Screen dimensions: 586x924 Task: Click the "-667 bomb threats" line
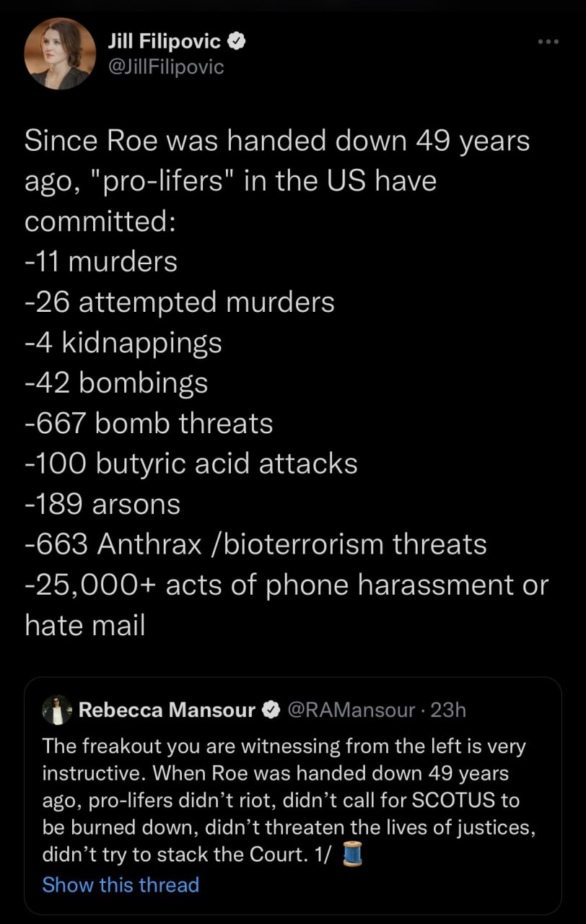point(149,423)
